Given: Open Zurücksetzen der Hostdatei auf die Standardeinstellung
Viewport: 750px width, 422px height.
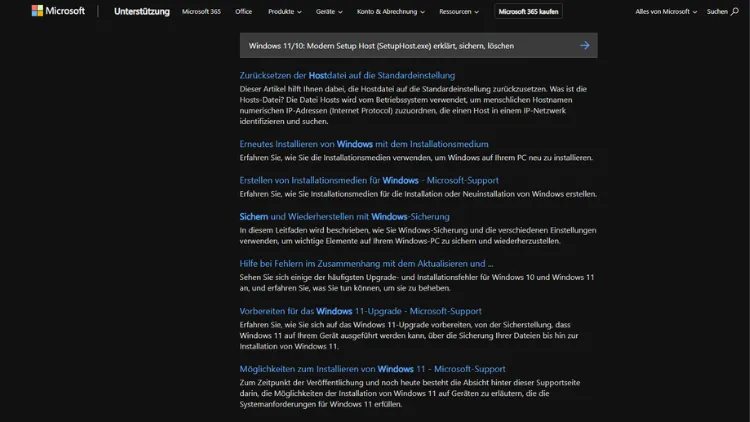Looking at the screenshot, I should [347, 75].
